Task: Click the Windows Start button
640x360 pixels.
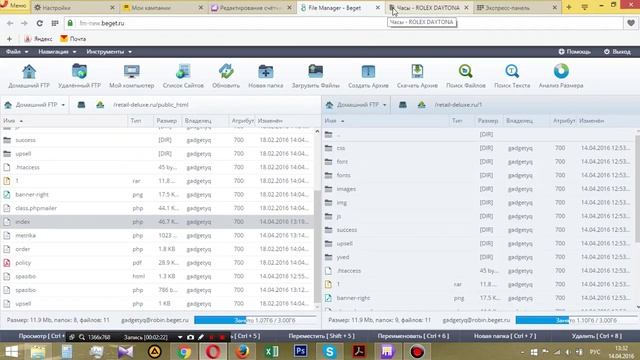Action: (11, 351)
